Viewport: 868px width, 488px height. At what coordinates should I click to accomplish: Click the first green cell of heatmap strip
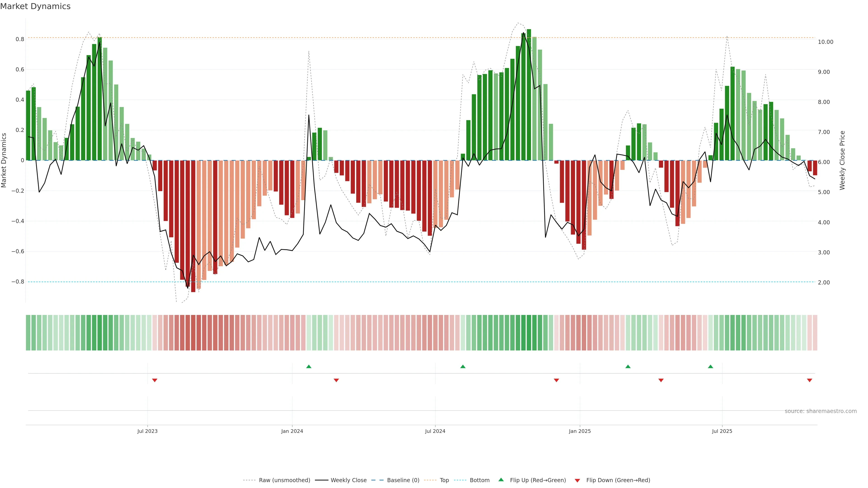click(28, 333)
